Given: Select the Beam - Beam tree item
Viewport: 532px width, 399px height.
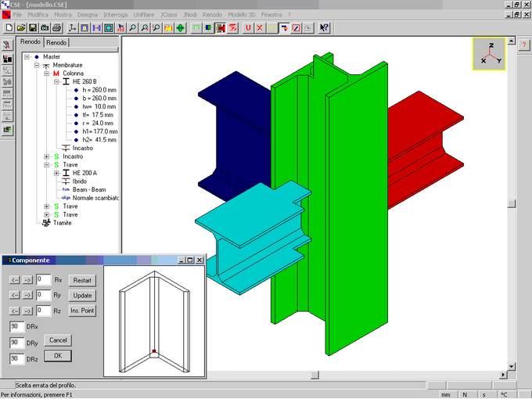Looking at the screenshot, I should pyautogui.click(x=89, y=189).
